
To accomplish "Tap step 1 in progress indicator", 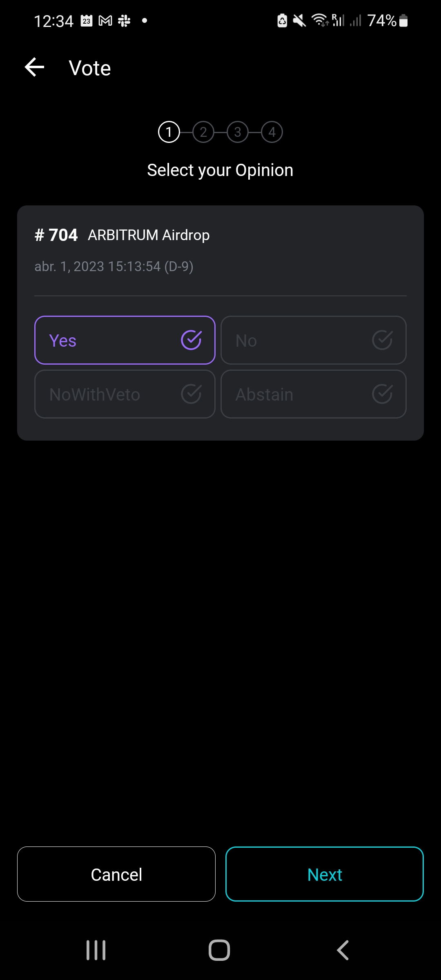I will click(169, 132).
